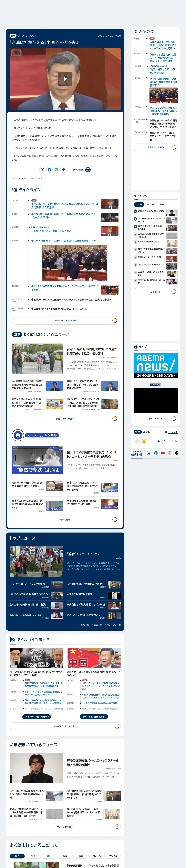The height and width of the screenshot is (868, 186).
Task: Click もっと見る under スーパーJチャンネル
Action: [65, 520]
